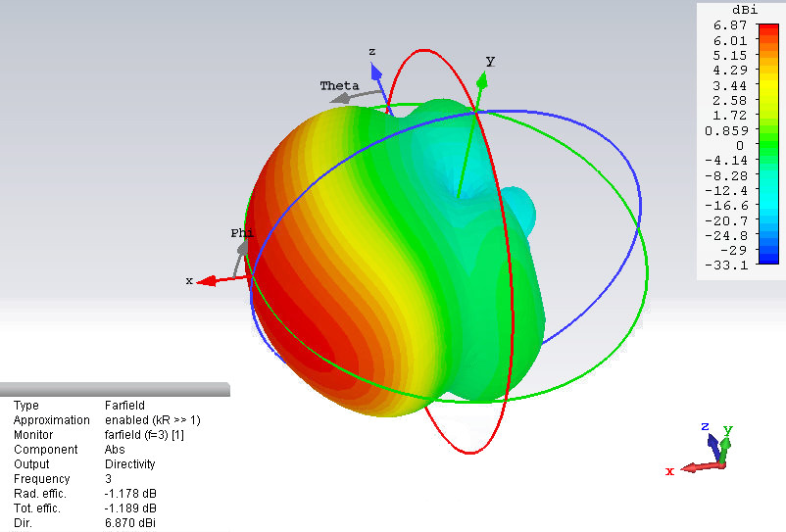Select the grey Phi direction arrow

240,252
